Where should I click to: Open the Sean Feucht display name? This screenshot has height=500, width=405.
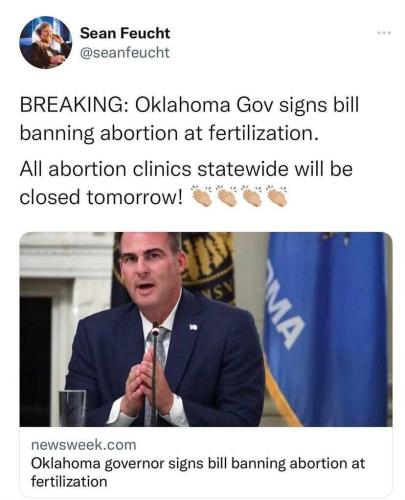click(x=125, y=33)
